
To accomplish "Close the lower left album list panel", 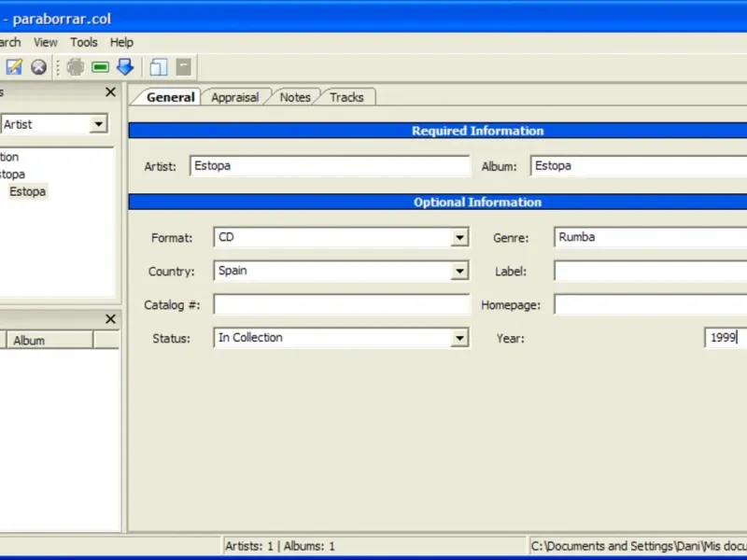I will (110, 319).
